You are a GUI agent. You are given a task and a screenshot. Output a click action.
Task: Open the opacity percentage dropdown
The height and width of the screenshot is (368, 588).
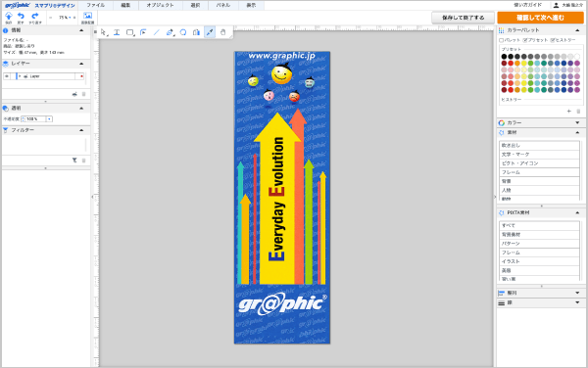[x=49, y=119]
